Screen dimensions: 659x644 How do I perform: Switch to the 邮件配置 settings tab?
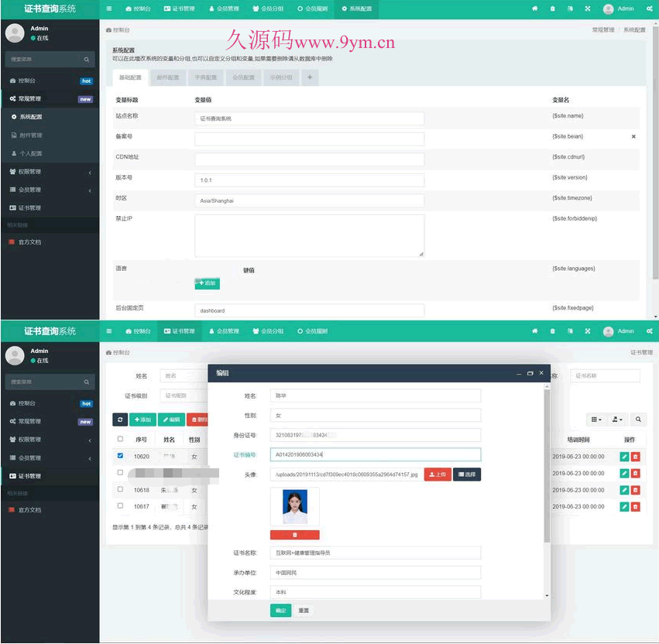click(x=167, y=77)
